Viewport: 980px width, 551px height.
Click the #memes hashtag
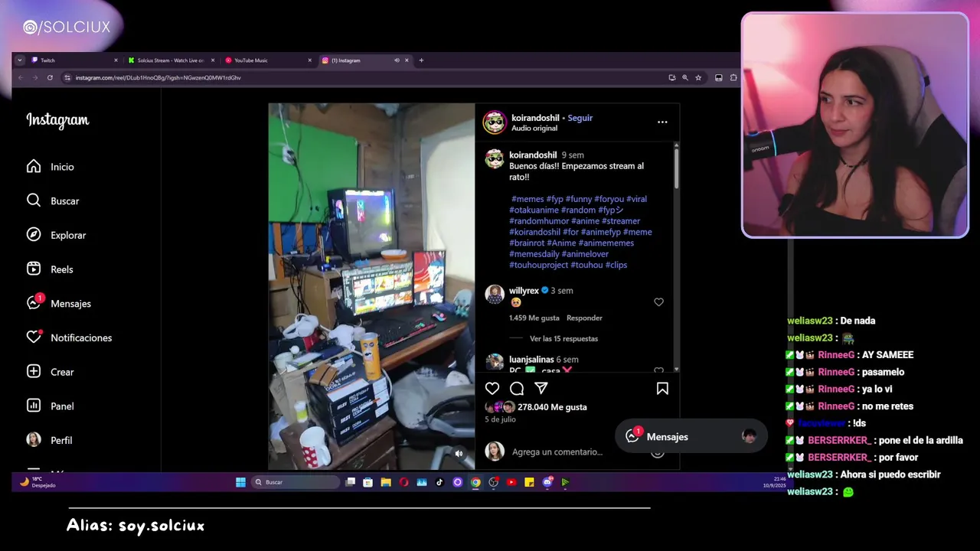(x=528, y=199)
